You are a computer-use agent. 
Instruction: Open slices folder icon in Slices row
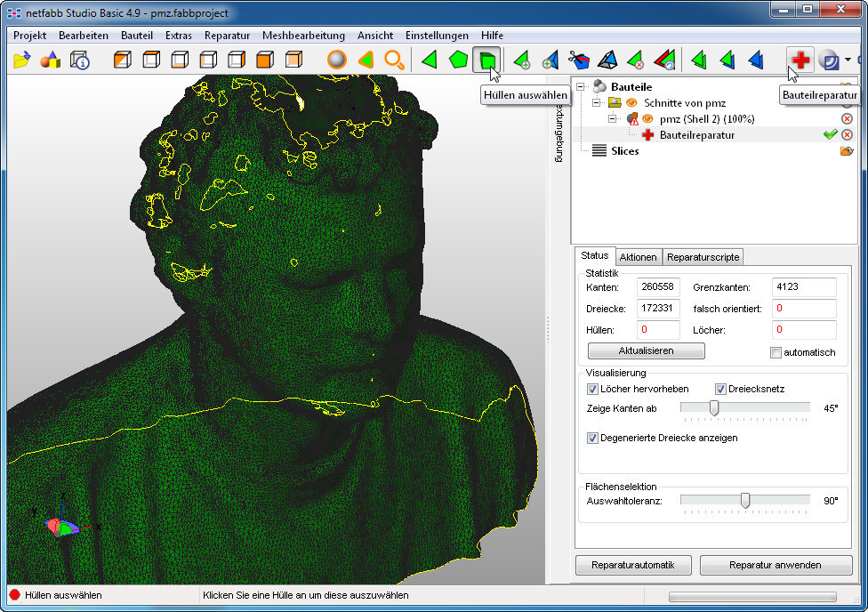(x=847, y=150)
